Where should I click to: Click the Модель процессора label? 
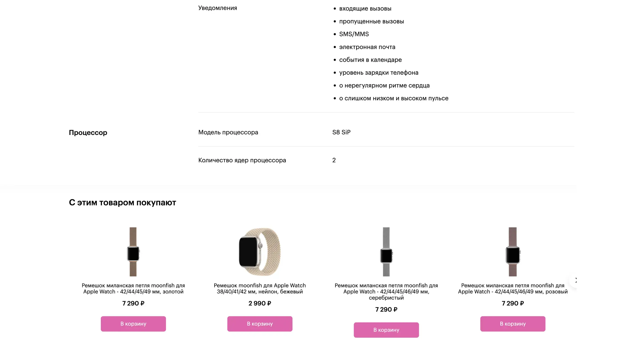(228, 132)
